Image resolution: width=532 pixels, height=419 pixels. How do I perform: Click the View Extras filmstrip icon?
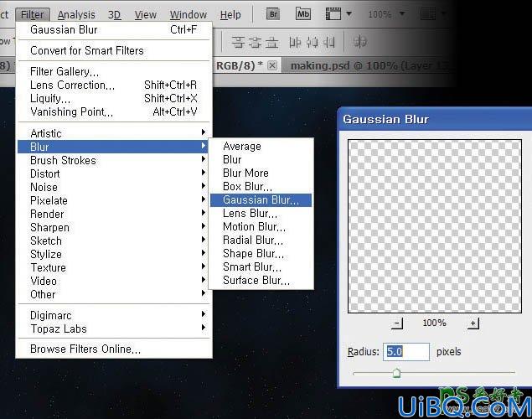[x=333, y=14]
